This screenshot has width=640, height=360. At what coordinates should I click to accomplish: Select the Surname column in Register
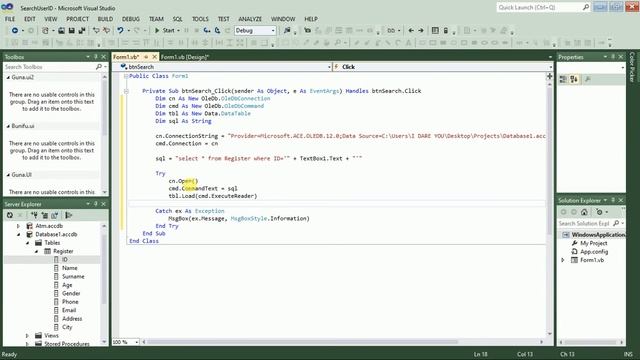[73, 277]
